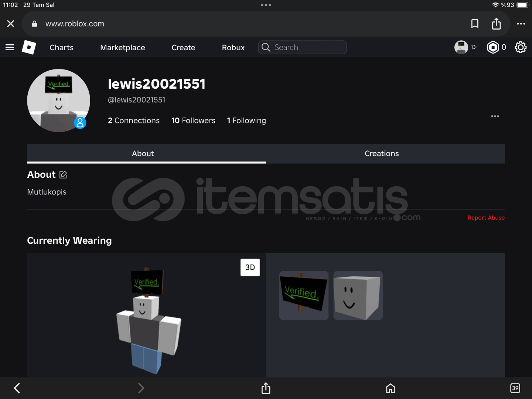Select the @lewis20021551 username
Image resolution: width=532 pixels, height=399 pixels.
(x=137, y=100)
